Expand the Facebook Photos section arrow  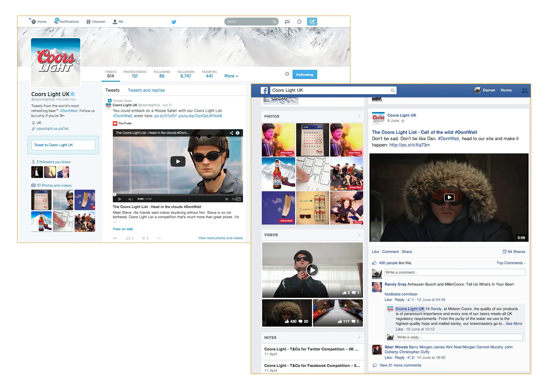click(359, 116)
